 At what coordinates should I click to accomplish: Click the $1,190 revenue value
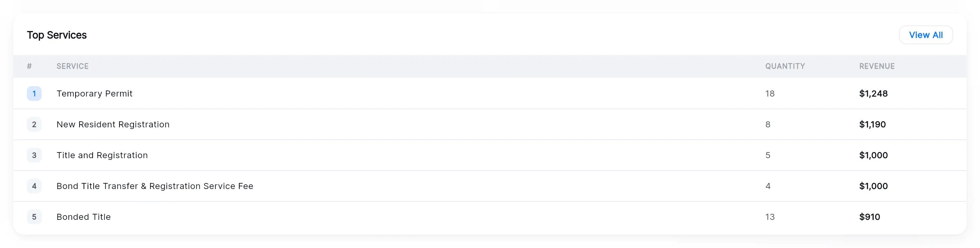click(872, 124)
